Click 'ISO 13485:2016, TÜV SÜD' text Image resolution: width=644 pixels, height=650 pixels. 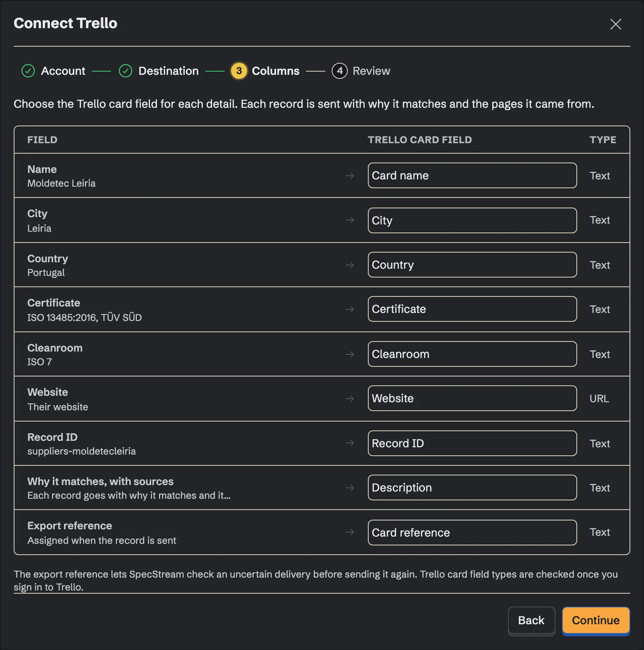point(85,317)
